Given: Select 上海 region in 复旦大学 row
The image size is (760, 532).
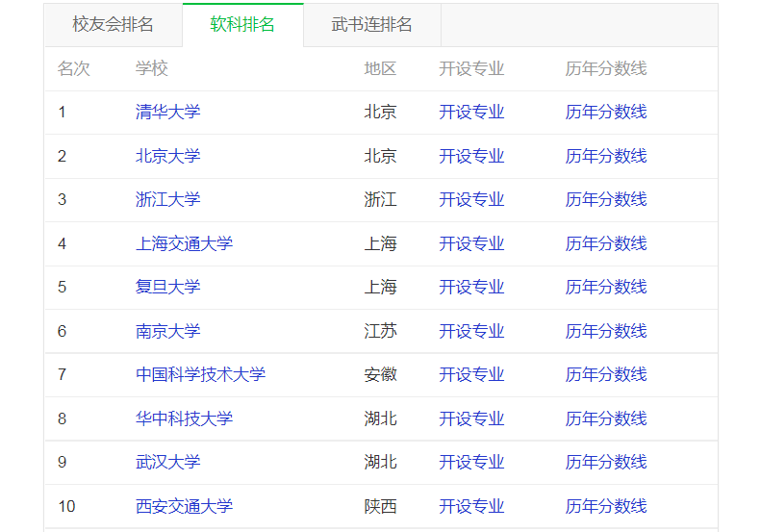Looking at the screenshot, I should click(x=381, y=288).
